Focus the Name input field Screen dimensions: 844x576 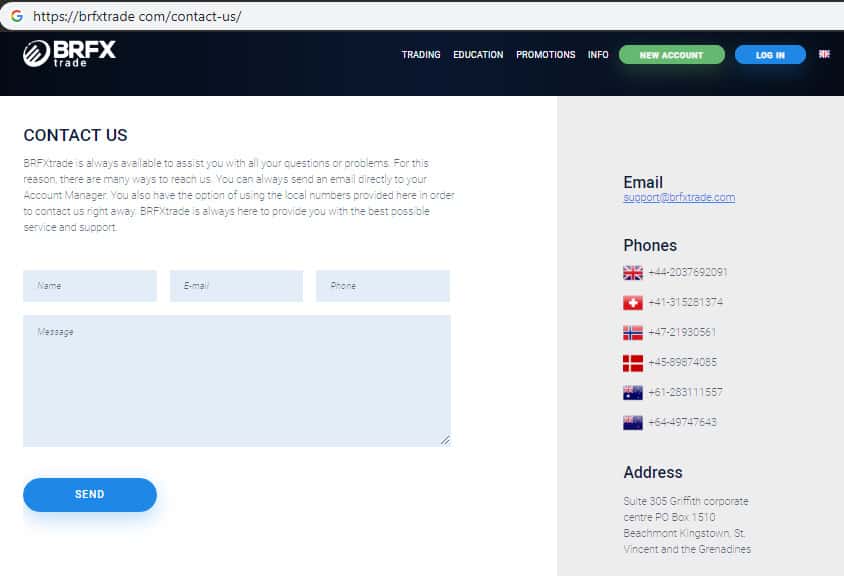point(90,286)
